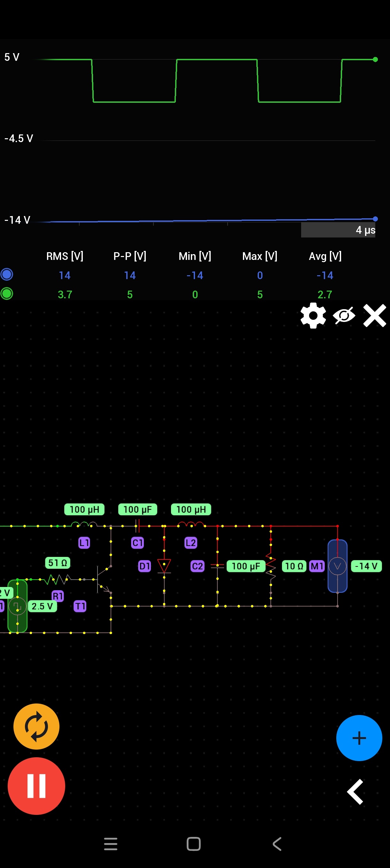Image resolution: width=390 pixels, height=868 pixels.
Task: Close the oscilloscope panel
Action: 375,315
